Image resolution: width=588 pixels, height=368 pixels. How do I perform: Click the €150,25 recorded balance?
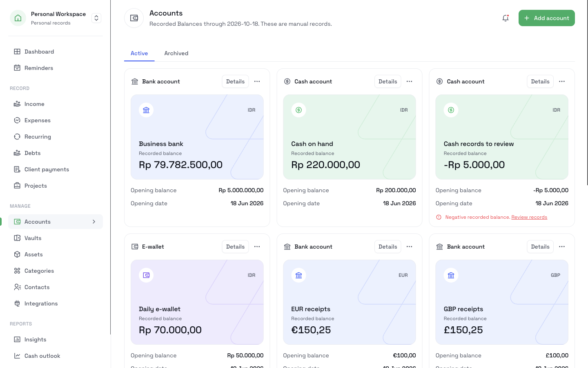point(311,330)
